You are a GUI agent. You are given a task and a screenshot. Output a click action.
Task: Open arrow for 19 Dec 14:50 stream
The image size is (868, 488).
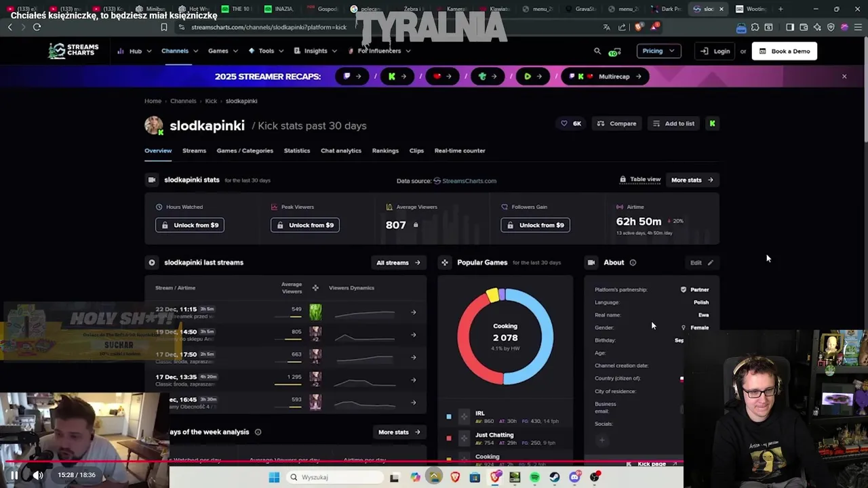[414, 335]
